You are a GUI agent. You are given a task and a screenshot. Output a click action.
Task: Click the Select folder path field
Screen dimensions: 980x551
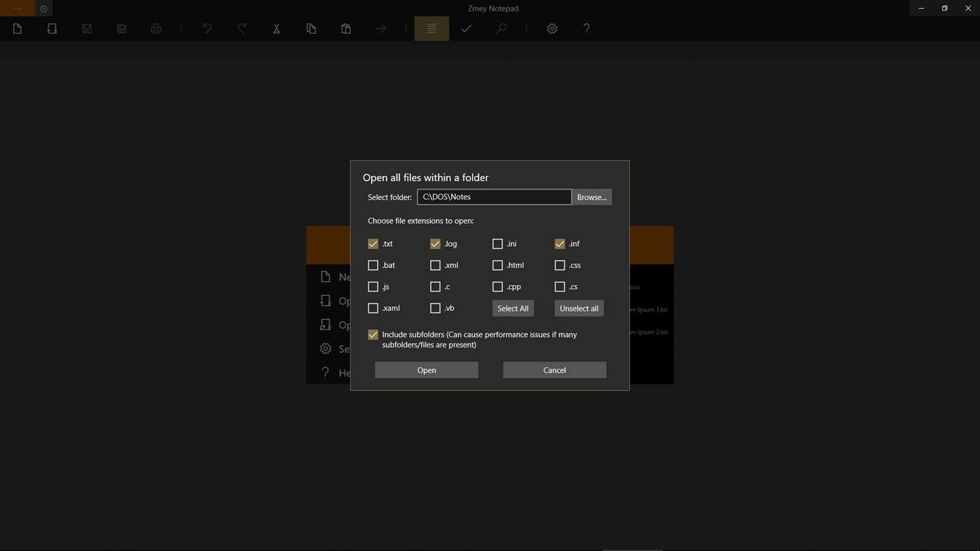(494, 197)
